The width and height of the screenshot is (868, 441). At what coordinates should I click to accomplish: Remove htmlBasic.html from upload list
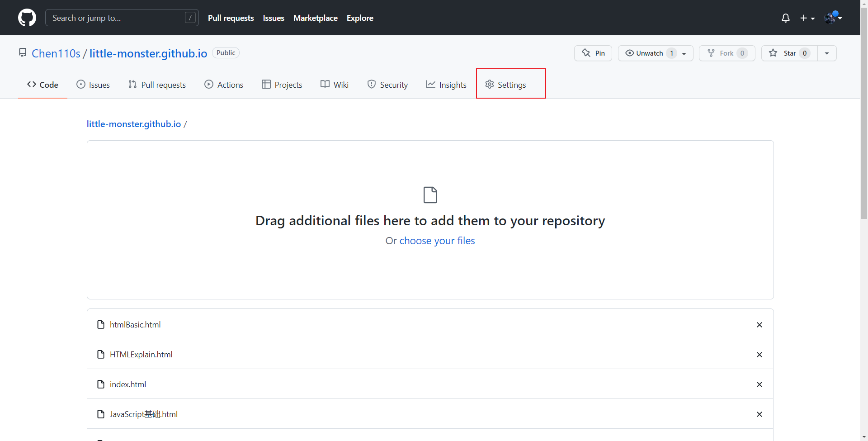point(759,325)
